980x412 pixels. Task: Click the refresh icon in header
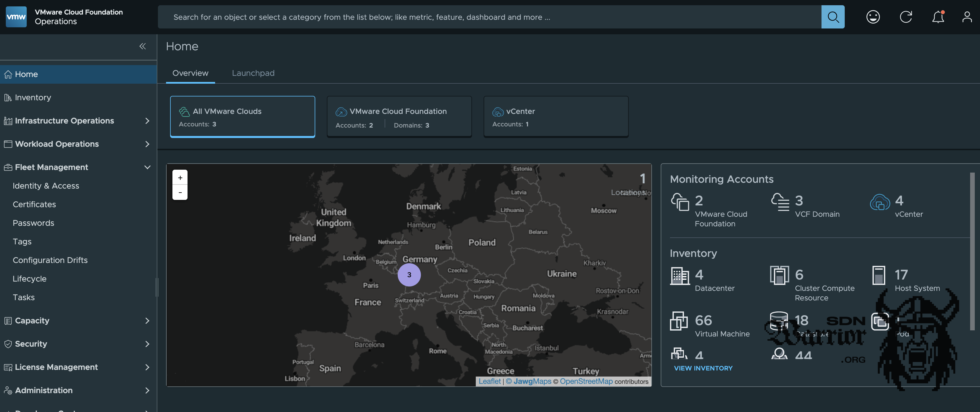click(x=905, y=17)
